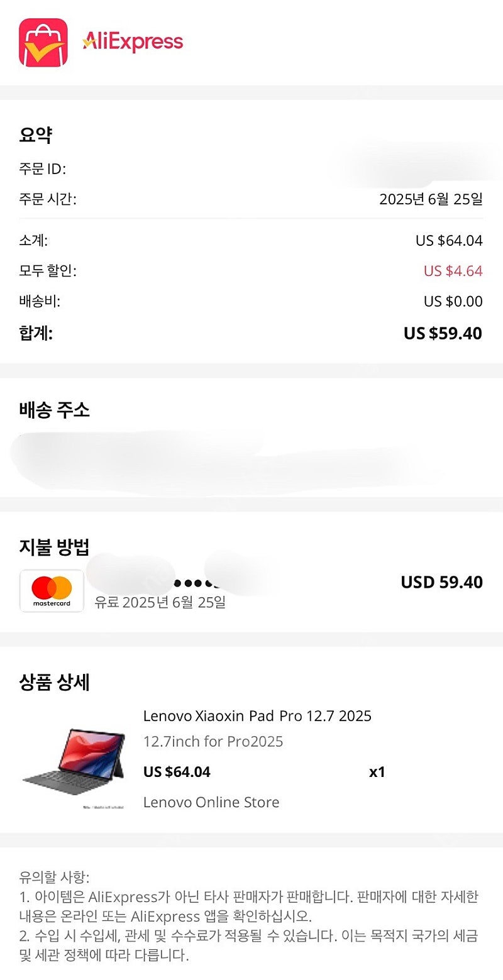The height and width of the screenshot is (980, 503).
Task: Click the 배송 주소 section heading
Action: 54,410
